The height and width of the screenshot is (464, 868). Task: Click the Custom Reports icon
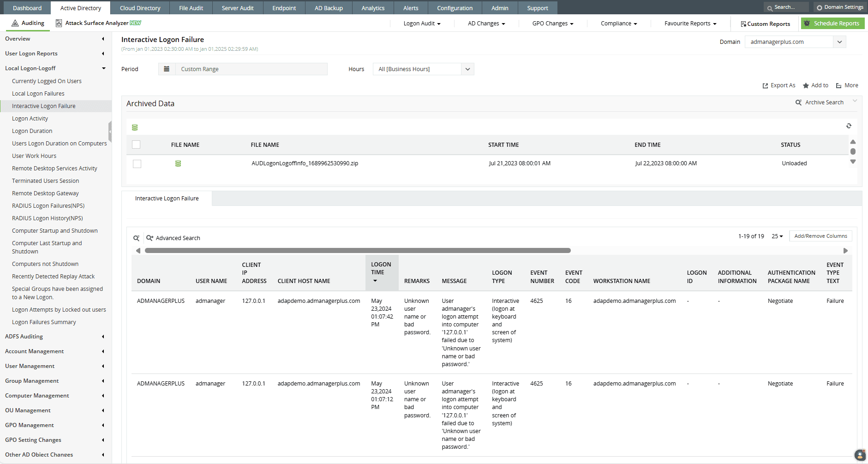(743, 24)
